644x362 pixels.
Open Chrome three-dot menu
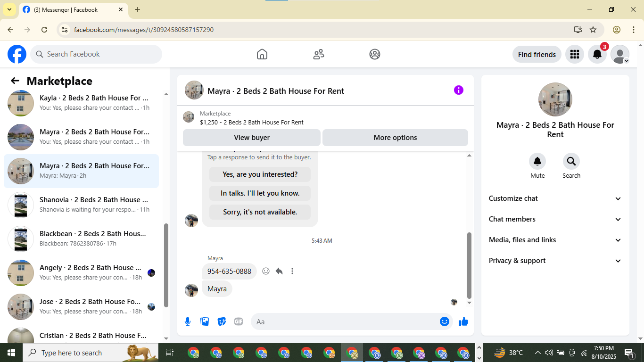point(634,30)
